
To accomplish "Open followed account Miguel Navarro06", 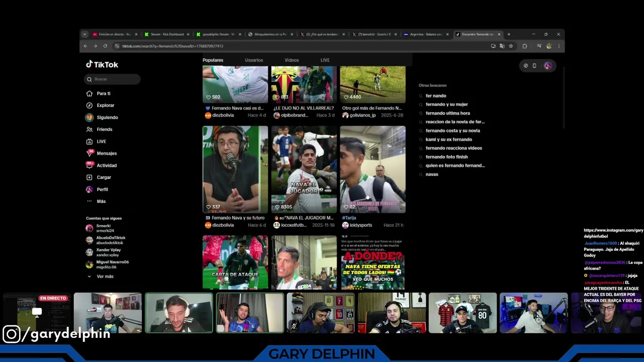I will [x=107, y=264].
